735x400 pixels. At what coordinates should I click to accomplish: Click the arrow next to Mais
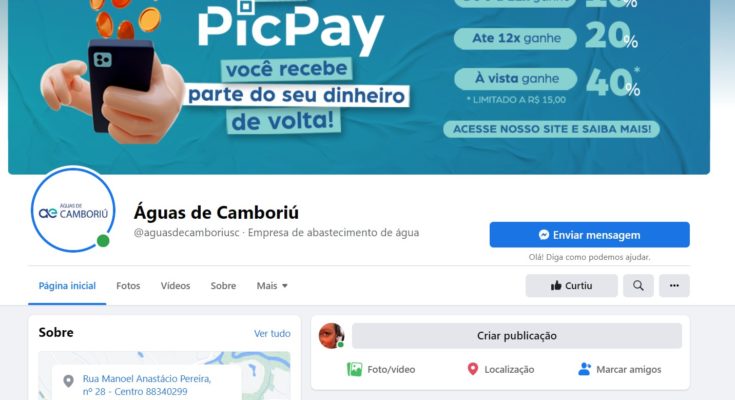pyautogui.click(x=285, y=286)
